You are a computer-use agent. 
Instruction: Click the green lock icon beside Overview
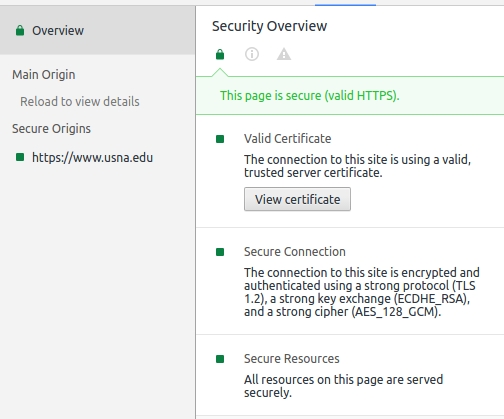tap(20, 30)
